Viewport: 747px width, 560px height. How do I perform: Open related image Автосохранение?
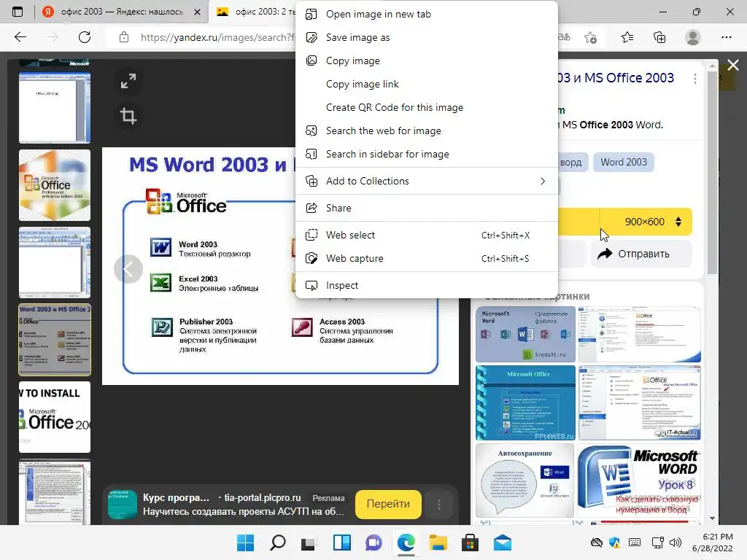point(525,481)
